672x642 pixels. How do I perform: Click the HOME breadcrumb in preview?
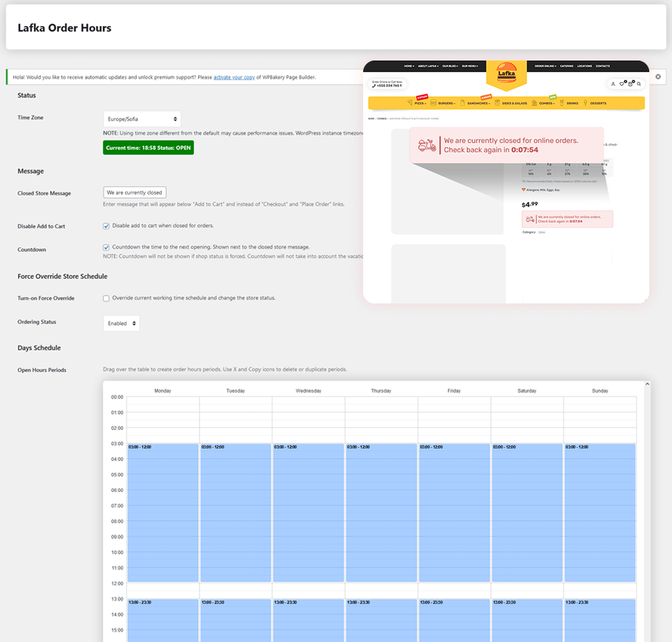371,118
